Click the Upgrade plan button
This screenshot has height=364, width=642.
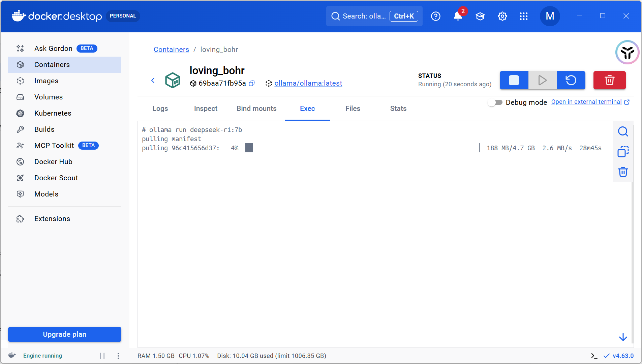[65, 334]
